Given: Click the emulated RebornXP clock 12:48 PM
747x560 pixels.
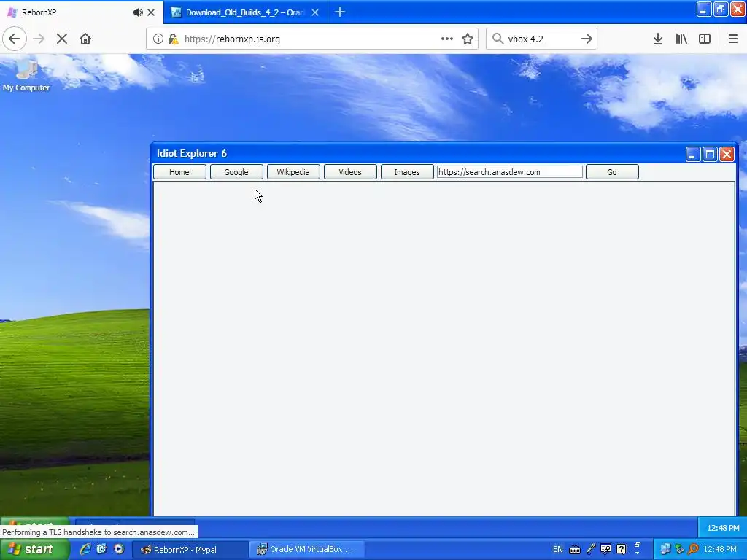Looking at the screenshot, I should click(x=723, y=528).
